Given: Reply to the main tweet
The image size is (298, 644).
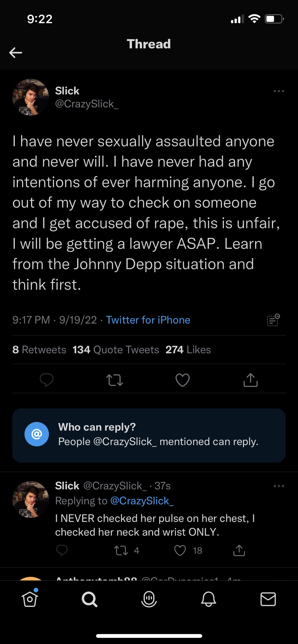Looking at the screenshot, I should coord(46,380).
